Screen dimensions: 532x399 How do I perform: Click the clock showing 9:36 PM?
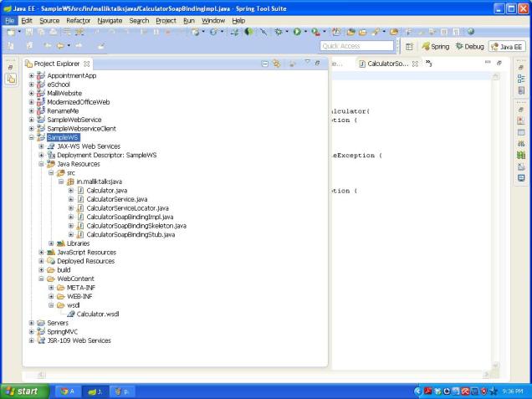513,391
